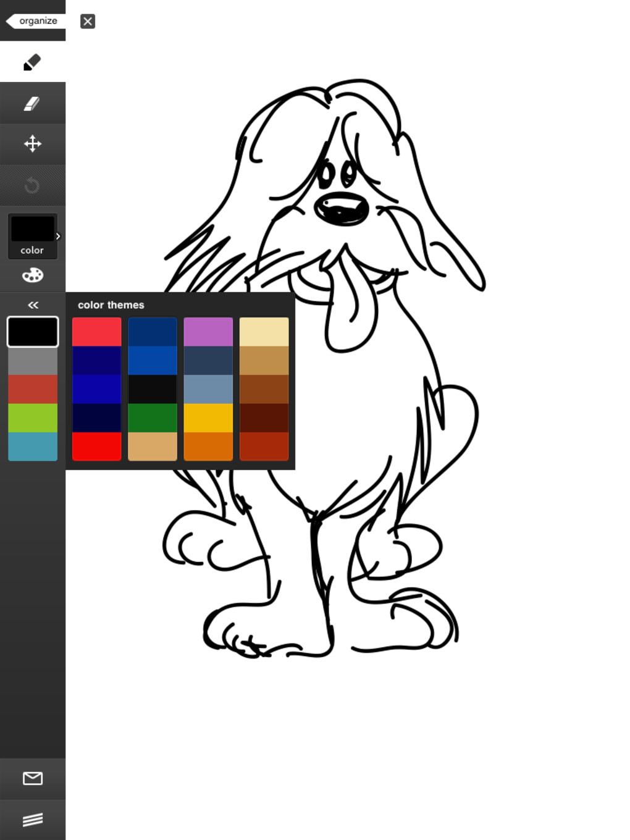Open the layers stack icon
This screenshot has height=840, width=630.
pos(32,820)
